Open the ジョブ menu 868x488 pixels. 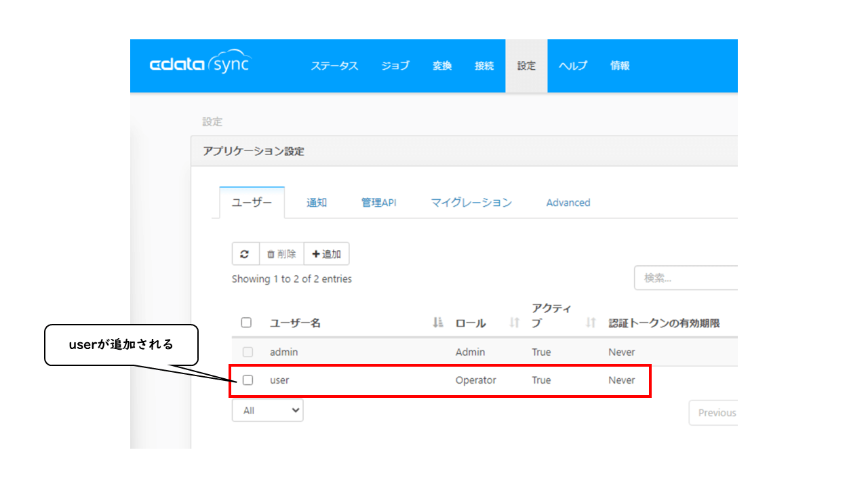pyautogui.click(x=395, y=66)
